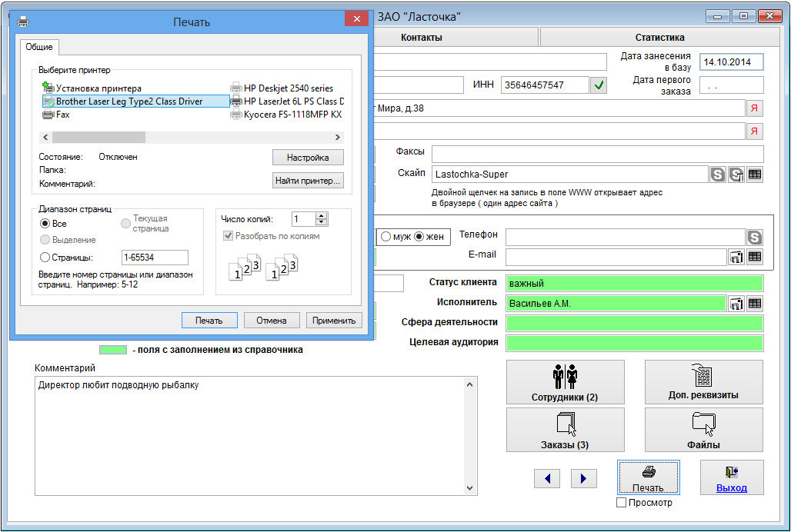This screenshot has height=532, width=791.
Task: Click the green Статус клиента field
Action: (634, 283)
